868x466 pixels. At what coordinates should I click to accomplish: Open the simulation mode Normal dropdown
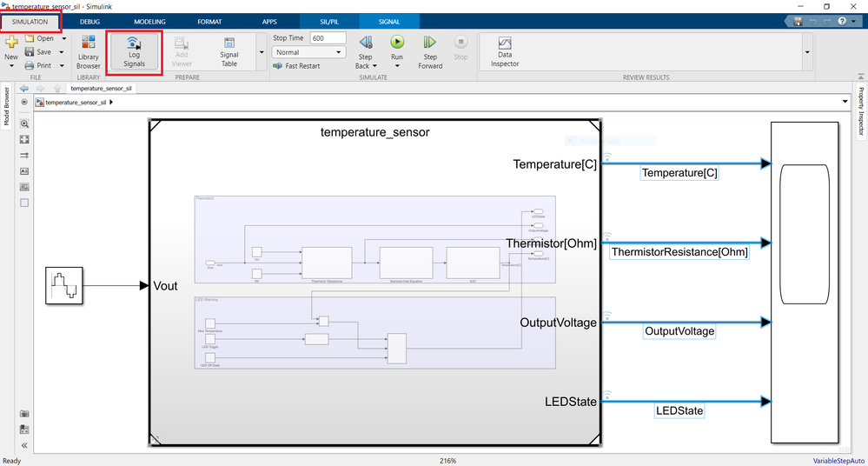(x=309, y=52)
